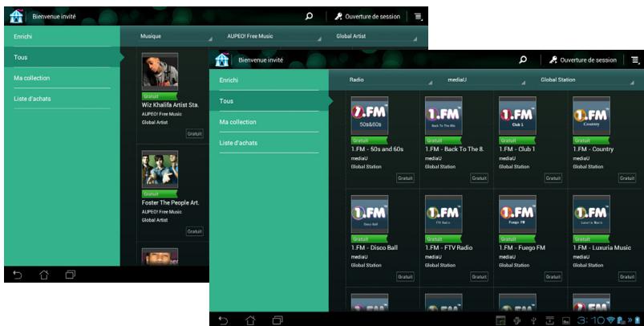Tap the screenshot notification icon in status bar

click(x=500, y=320)
